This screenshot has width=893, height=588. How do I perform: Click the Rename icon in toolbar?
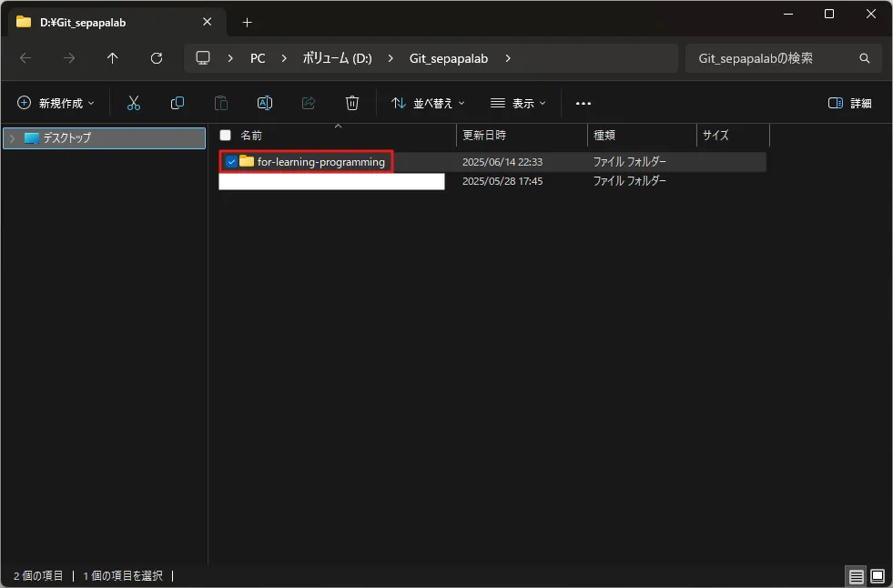265,103
